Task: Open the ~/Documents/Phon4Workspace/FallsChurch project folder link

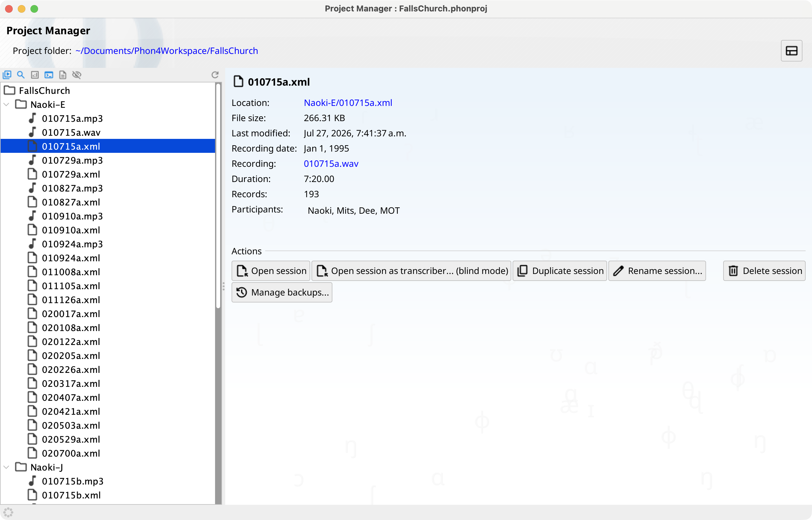Action: coord(167,51)
